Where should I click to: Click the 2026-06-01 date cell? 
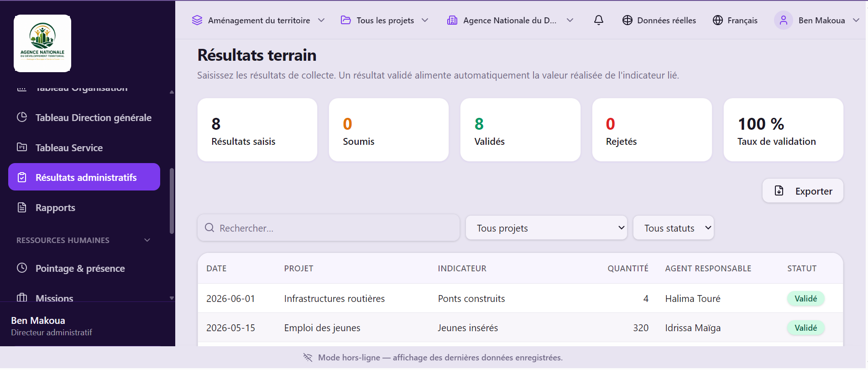point(230,298)
